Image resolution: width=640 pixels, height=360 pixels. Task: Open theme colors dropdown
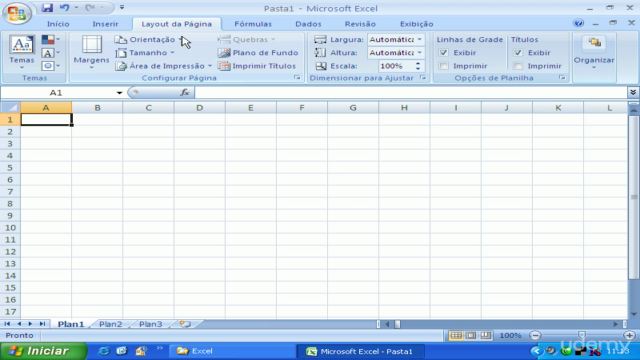click(51, 40)
